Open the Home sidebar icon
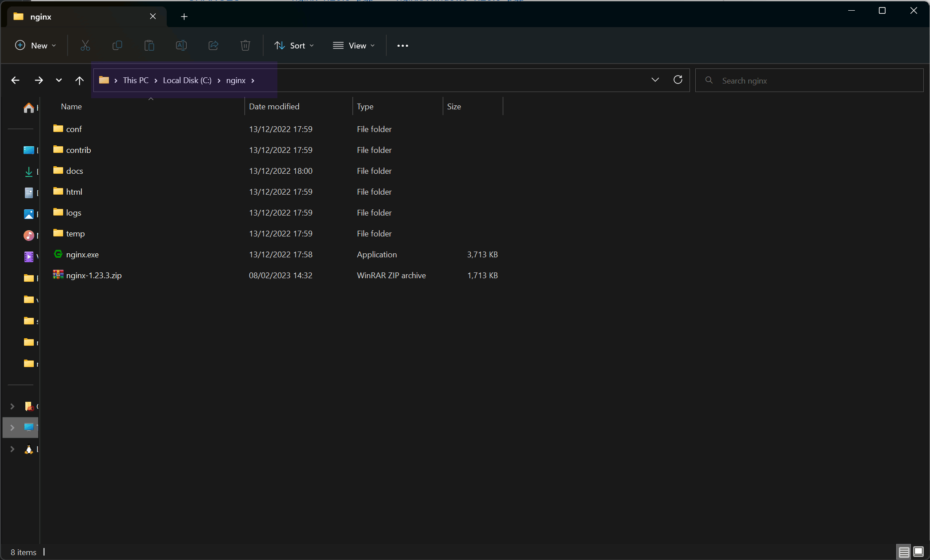This screenshot has height=560, width=930. [x=28, y=108]
